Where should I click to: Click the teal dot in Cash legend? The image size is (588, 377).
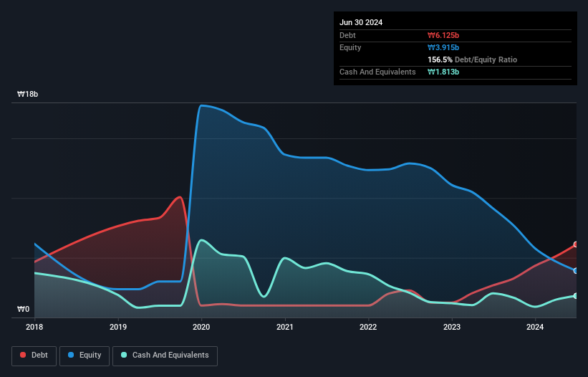point(124,355)
